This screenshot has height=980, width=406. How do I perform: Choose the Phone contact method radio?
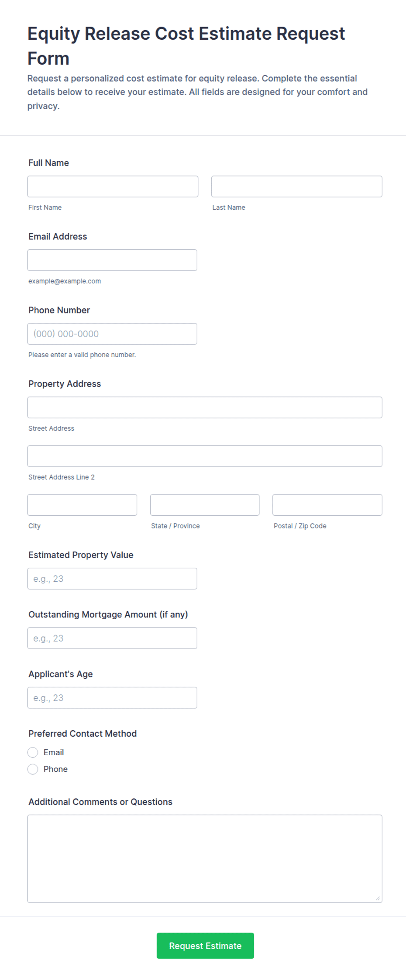point(33,770)
